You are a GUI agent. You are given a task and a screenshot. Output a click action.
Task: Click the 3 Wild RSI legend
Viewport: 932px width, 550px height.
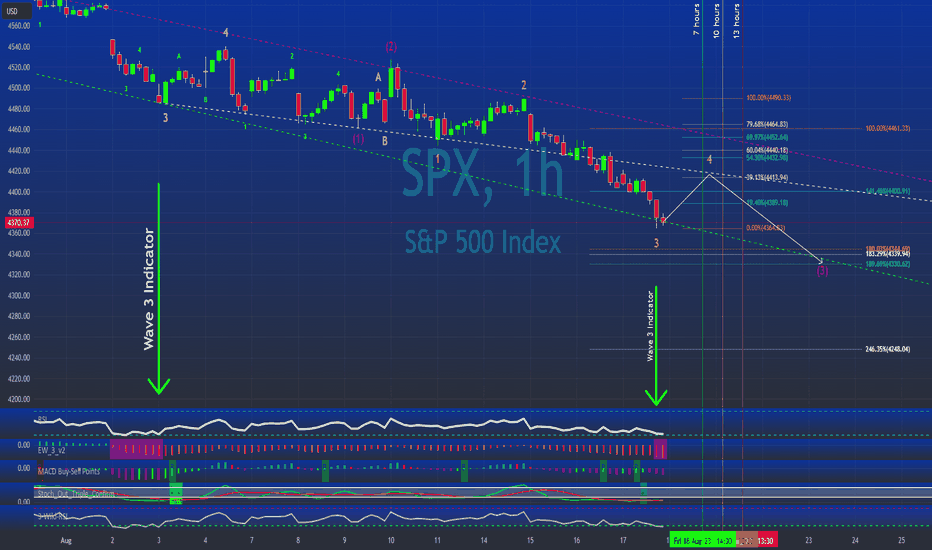(x=52, y=516)
